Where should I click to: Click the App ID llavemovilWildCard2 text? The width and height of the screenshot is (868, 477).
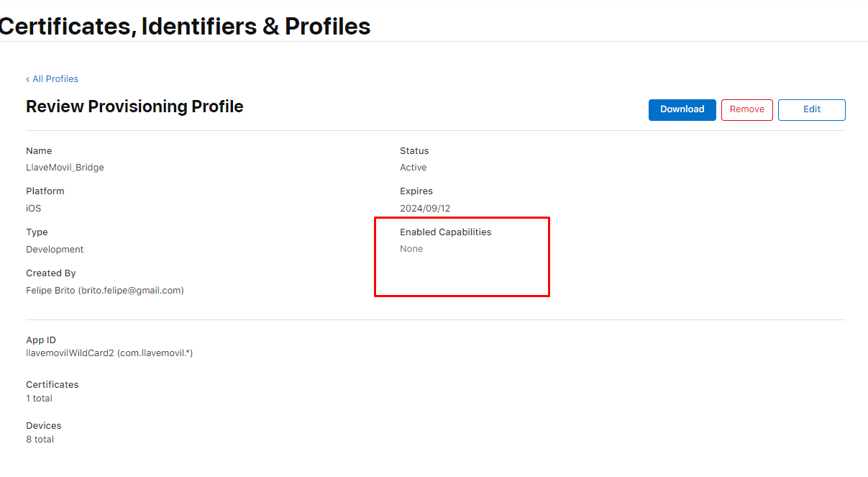(109, 353)
